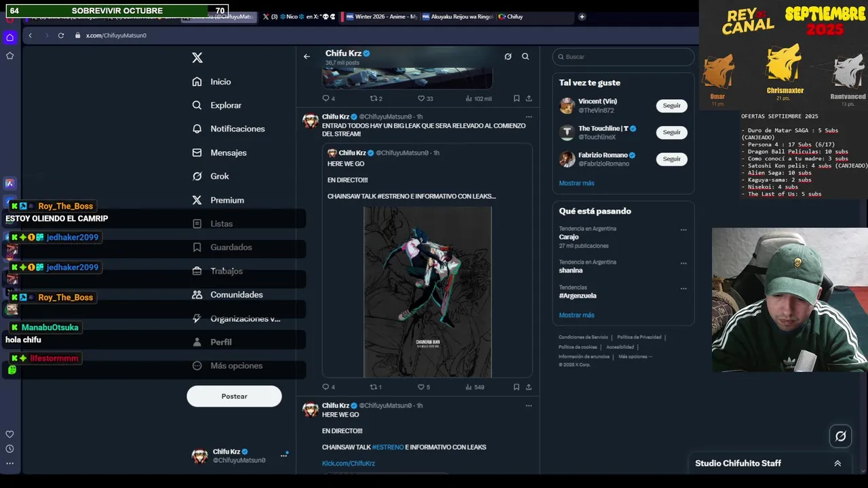Open more menu on ENTRAD TODOS post
Image resolution: width=868 pixels, height=488 pixels.
coord(528,117)
